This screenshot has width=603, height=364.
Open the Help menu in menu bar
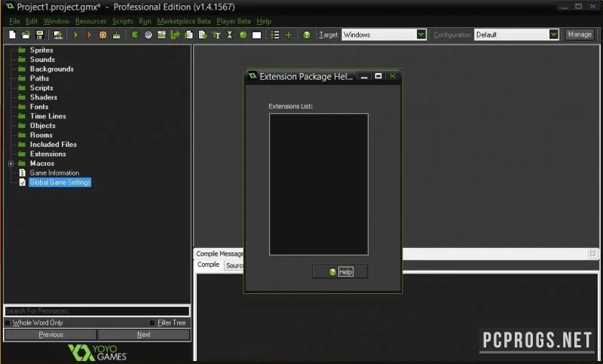(264, 21)
